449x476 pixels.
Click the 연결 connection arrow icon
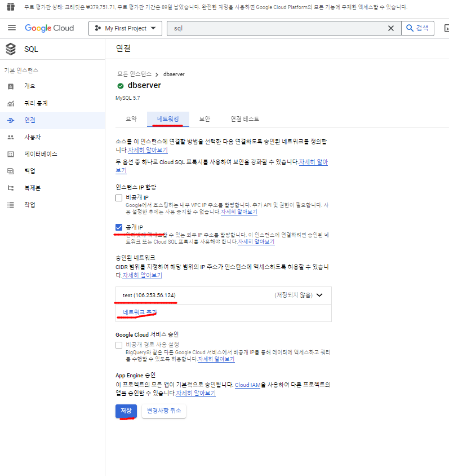pyautogui.click(x=11, y=120)
